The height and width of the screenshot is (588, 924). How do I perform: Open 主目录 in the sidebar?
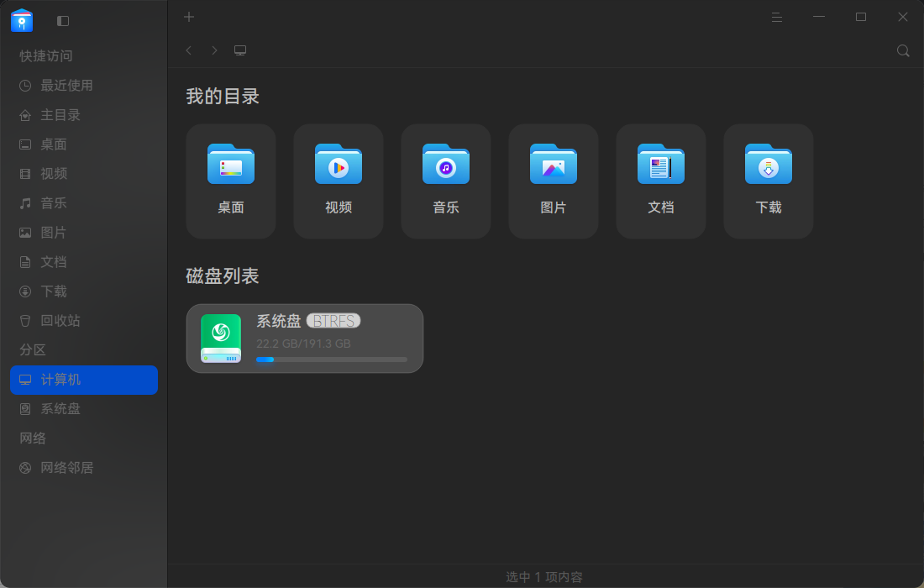pos(84,115)
